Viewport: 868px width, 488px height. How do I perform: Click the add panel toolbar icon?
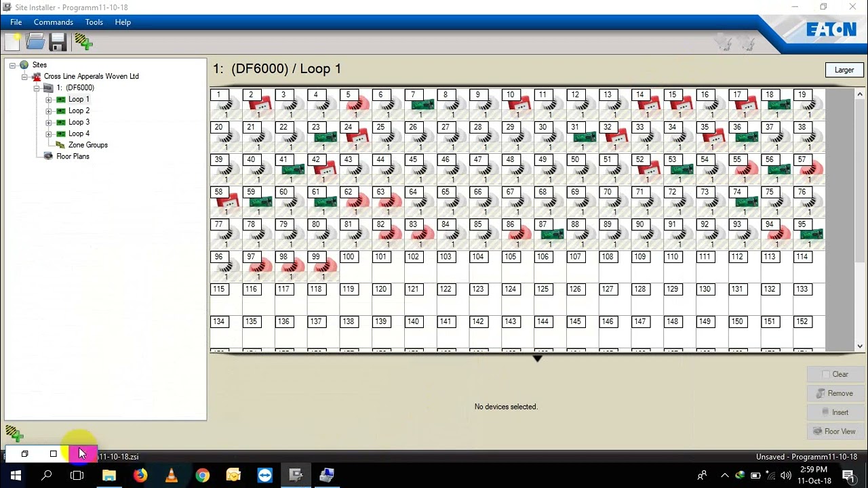(83, 43)
